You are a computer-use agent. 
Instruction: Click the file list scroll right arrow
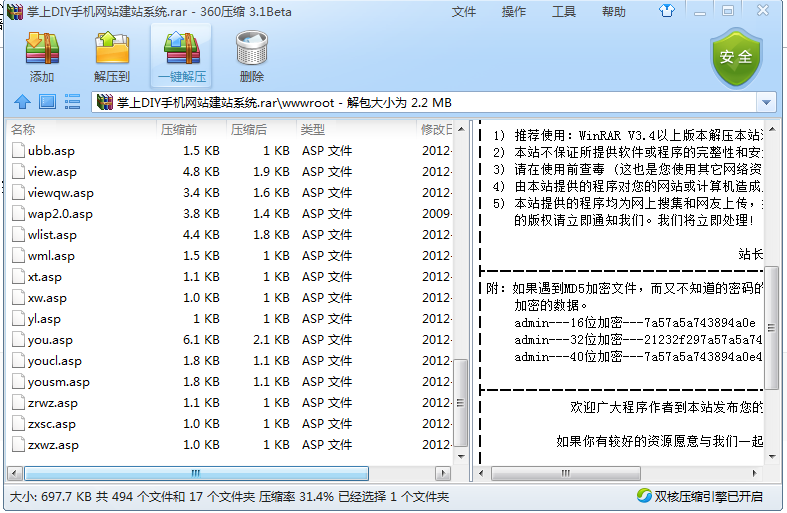click(443, 473)
